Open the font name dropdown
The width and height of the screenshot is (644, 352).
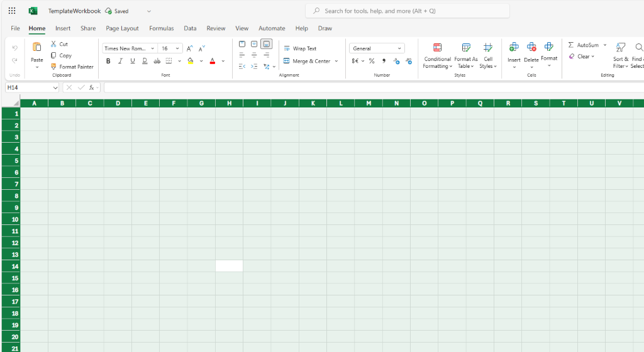click(x=152, y=48)
